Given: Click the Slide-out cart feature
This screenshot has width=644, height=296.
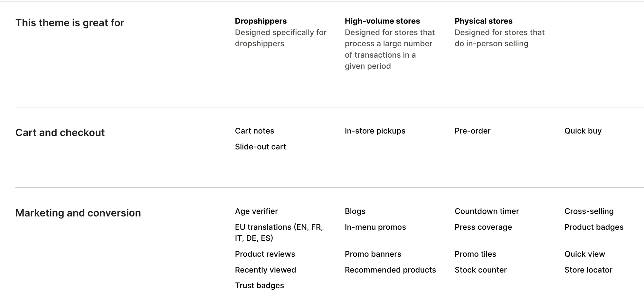Looking at the screenshot, I should coord(260,147).
